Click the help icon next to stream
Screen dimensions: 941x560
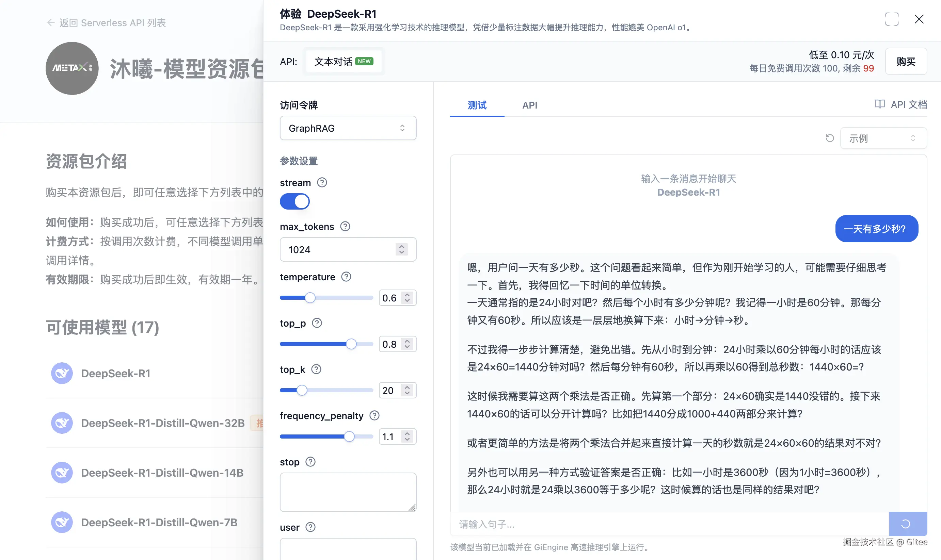pyautogui.click(x=321, y=182)
